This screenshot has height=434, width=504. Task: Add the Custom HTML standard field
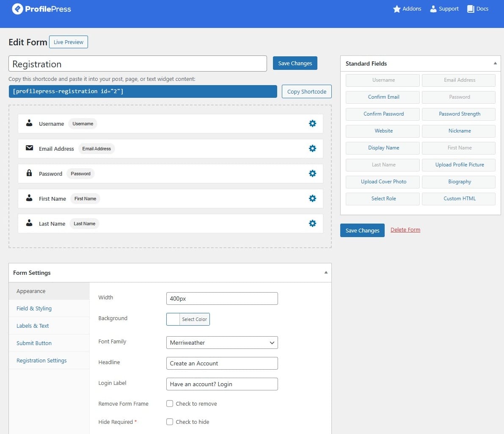pyautogui.click(x=459, y=199)
